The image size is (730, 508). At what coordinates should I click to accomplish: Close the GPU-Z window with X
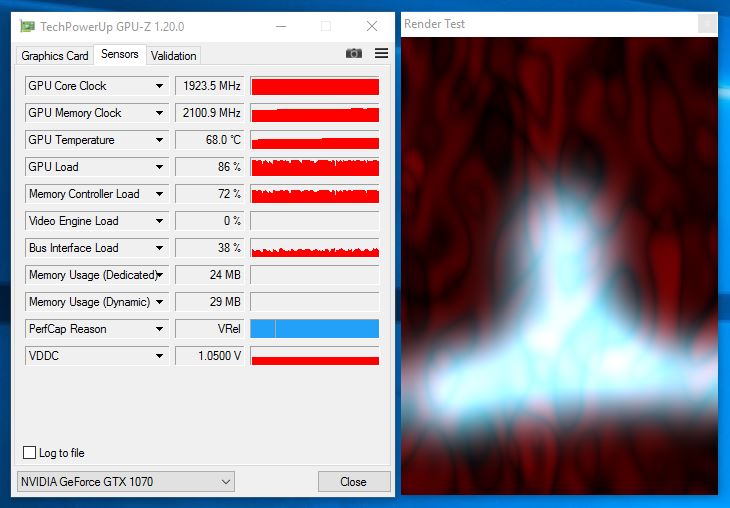click(x=372, y=26)
